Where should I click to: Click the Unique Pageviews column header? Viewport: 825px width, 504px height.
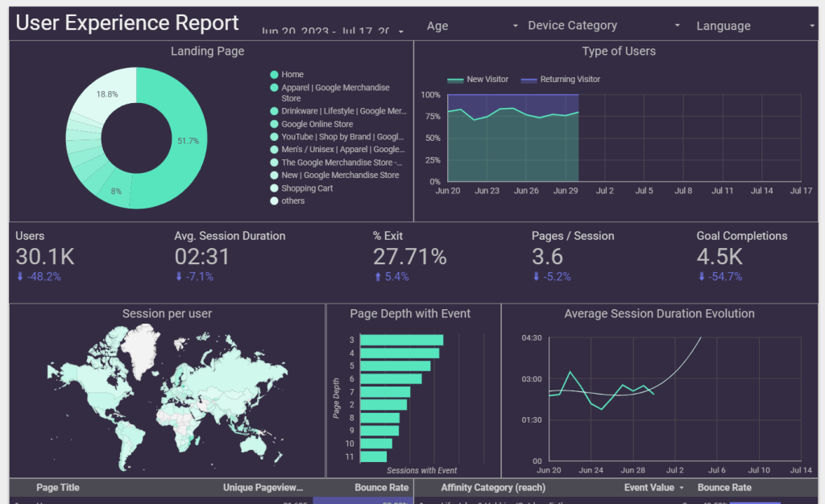263,488
